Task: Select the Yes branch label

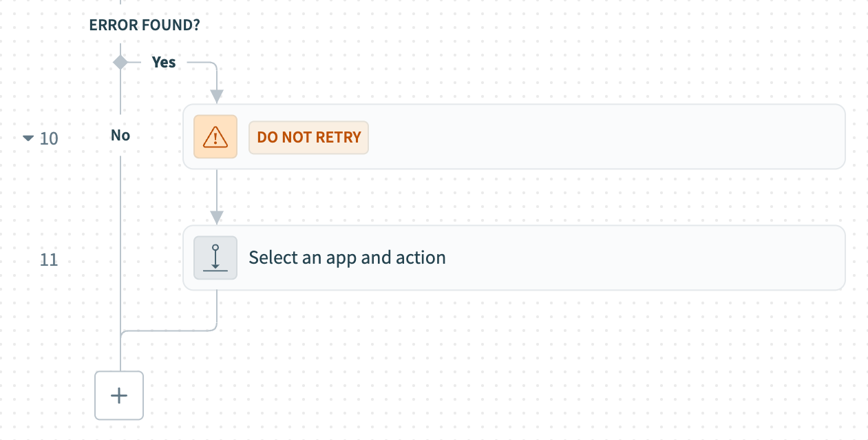Action: pos(163,62)
